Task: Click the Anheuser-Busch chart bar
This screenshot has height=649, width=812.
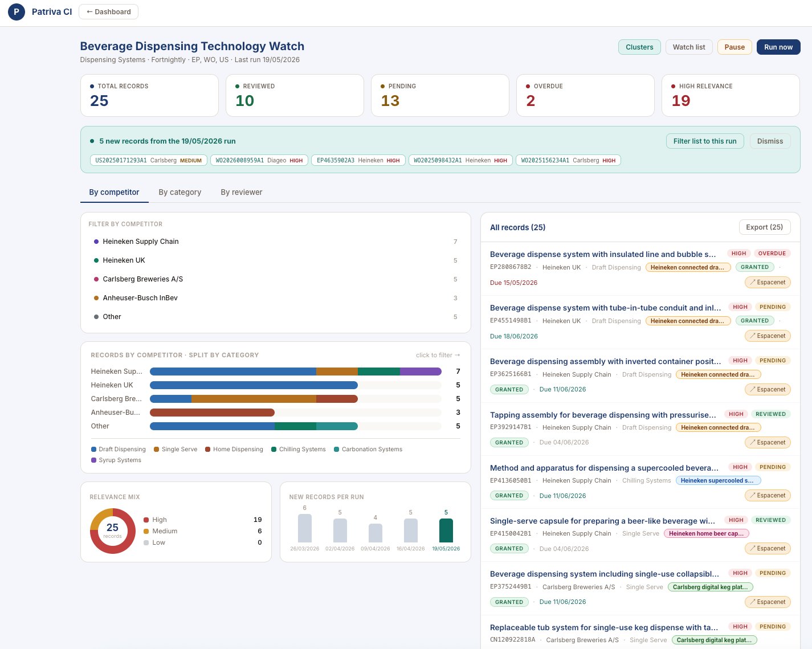Action: (x=212, y=413)
